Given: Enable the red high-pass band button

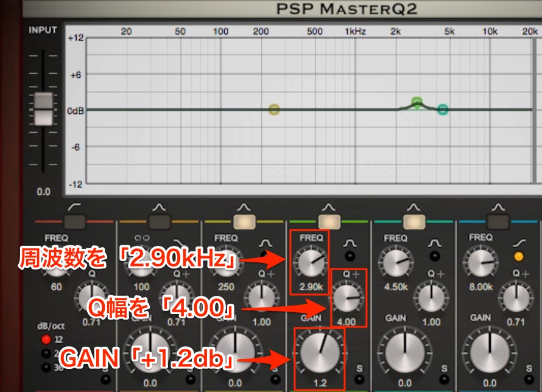Looking at the screenshot, I should 74,222.
